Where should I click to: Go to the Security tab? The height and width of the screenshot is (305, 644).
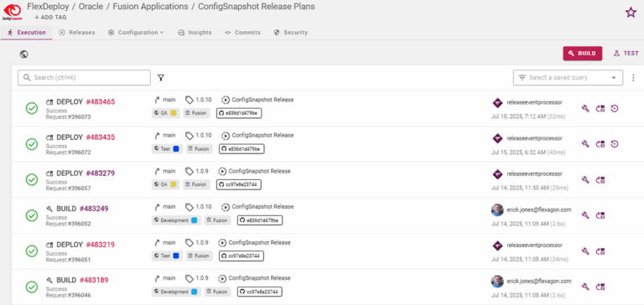pyautogui.click(x=291, y=33)
